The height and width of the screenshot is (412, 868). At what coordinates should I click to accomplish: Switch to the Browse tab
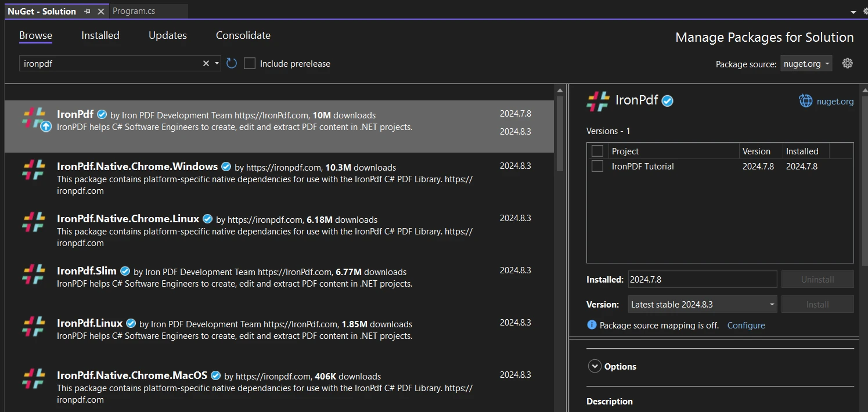pyautogui.click(x=35, y=35)
